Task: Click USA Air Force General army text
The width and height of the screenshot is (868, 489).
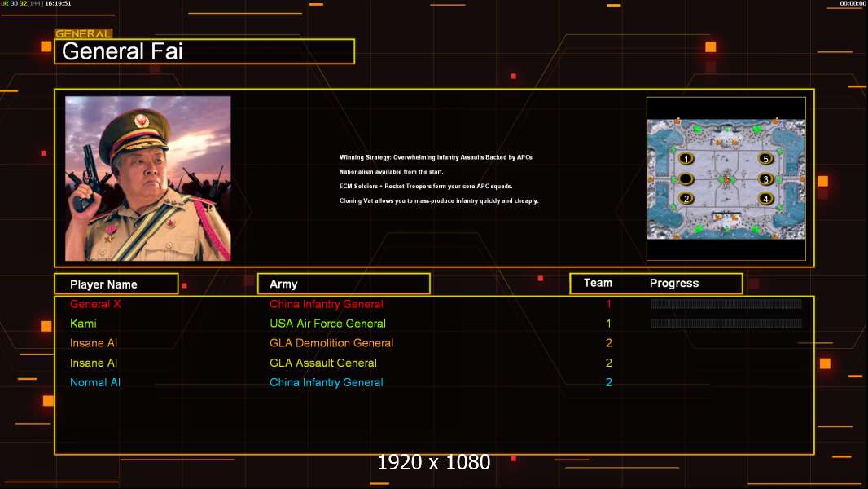Action: click(x=327, y=324)
